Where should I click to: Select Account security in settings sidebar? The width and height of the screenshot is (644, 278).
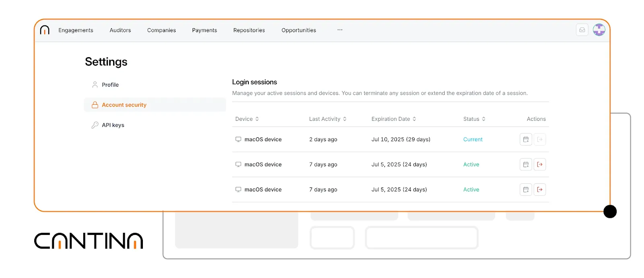coord(155,105)
